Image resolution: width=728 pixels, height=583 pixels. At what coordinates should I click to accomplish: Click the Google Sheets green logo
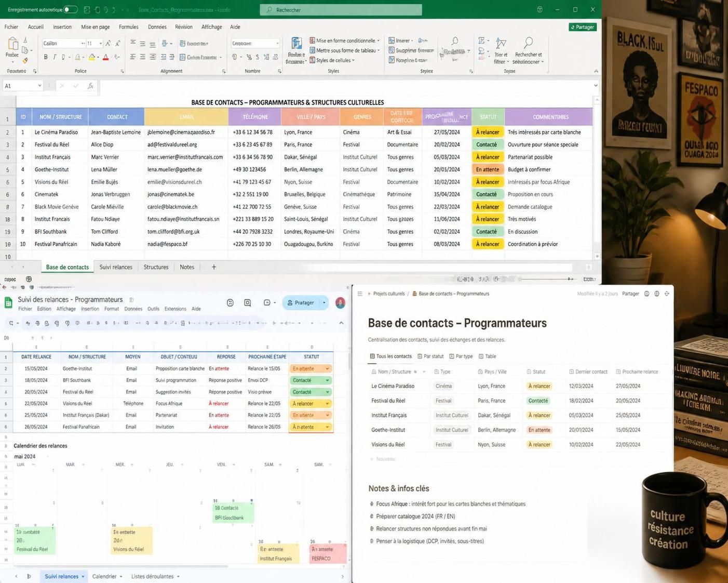8,303
